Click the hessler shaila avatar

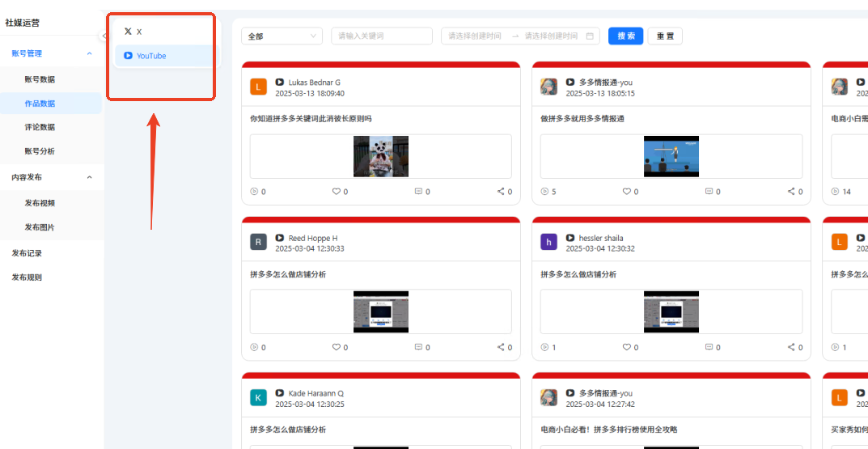[548, 242]
